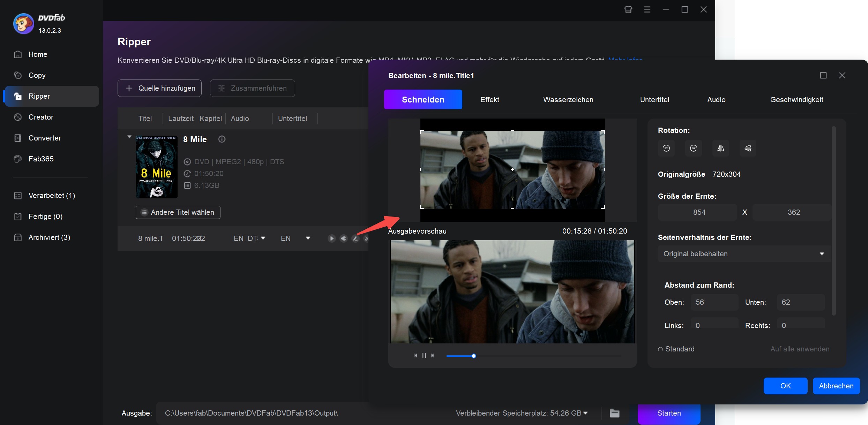View Verarbeitet (1) task list

51,196
